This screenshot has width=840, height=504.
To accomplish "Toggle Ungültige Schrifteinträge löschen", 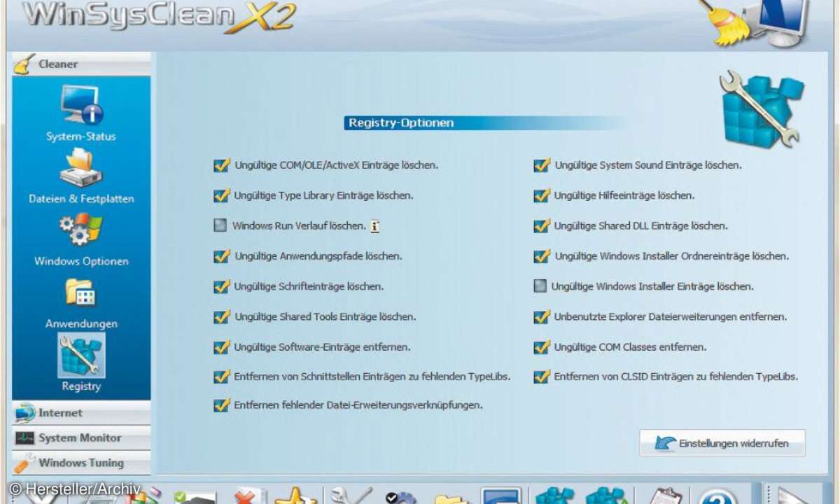I will pyautogui.click(x=221, y=286).
